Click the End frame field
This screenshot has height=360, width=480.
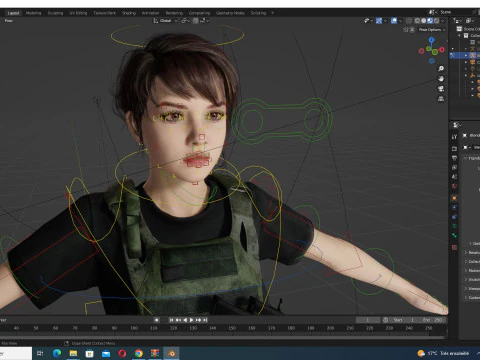tap(432, 320)
